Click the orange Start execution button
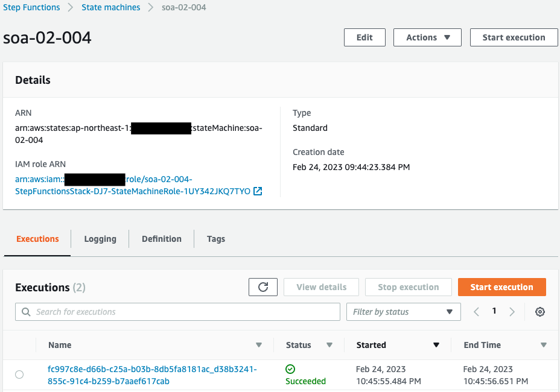Image resolution: width=560 pixels, height=392 pixels. [x=502, y=287]
